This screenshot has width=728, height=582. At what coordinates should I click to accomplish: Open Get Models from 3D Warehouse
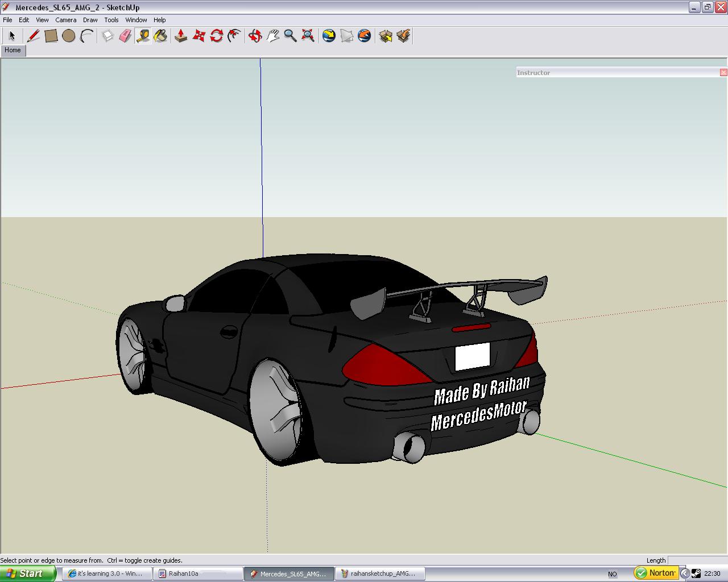(x=385, y=36)
